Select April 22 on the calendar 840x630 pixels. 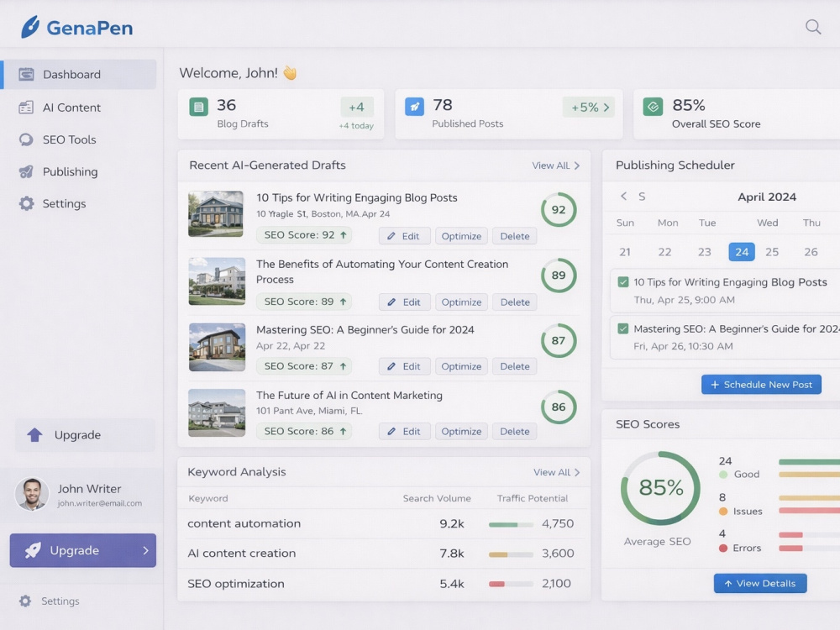(x=664, y=252)
